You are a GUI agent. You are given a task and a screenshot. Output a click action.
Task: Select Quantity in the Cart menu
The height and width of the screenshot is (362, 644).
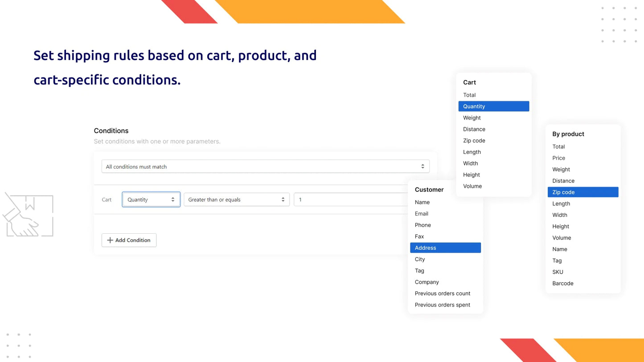[474, 106]
